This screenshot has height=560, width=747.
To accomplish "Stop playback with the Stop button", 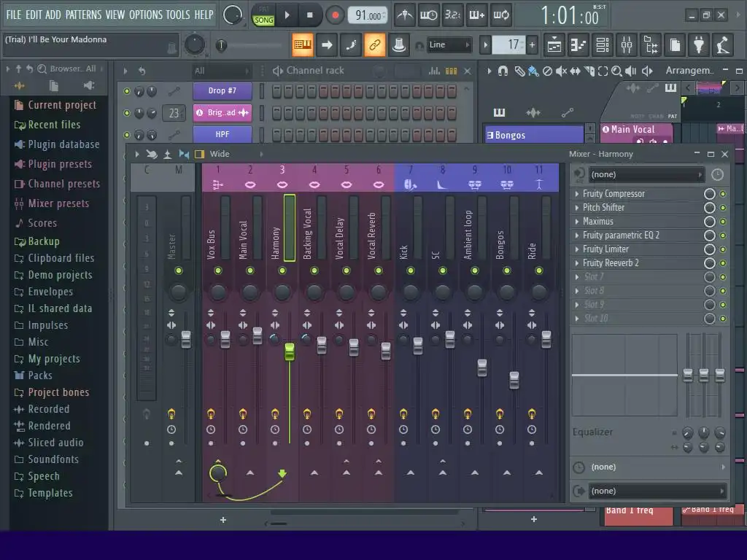I will [x=310, y=15].
